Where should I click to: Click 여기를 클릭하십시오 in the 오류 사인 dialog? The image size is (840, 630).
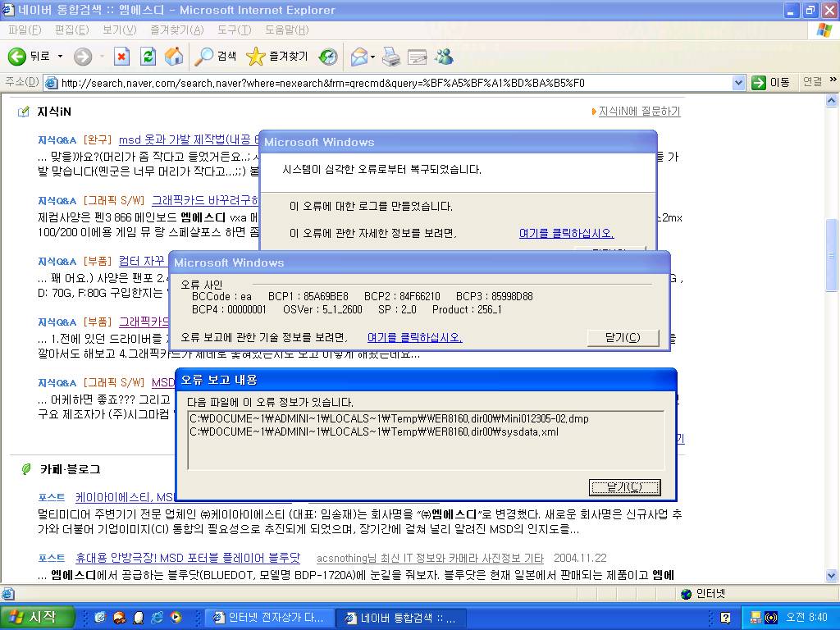(414, 337)
